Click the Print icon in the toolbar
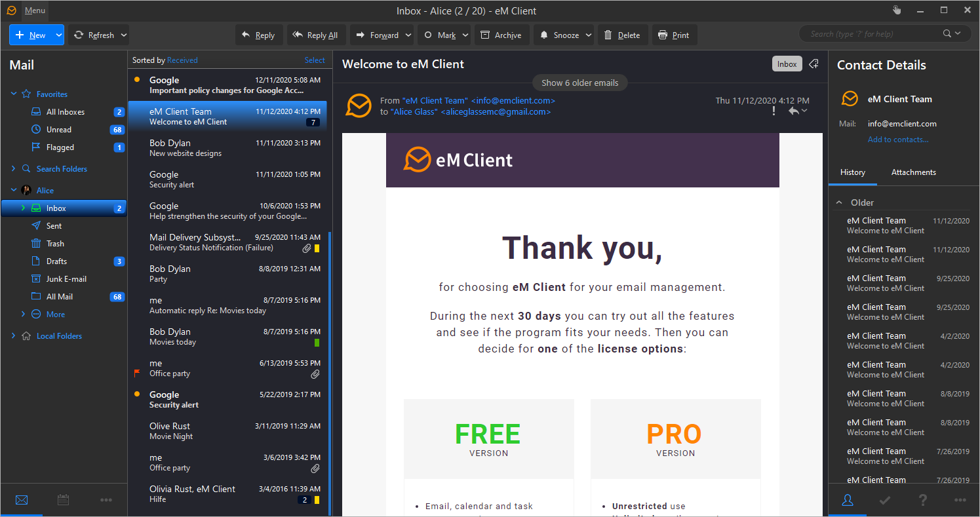The height and width of the screenshot is (517, 980). pos(663,35)
